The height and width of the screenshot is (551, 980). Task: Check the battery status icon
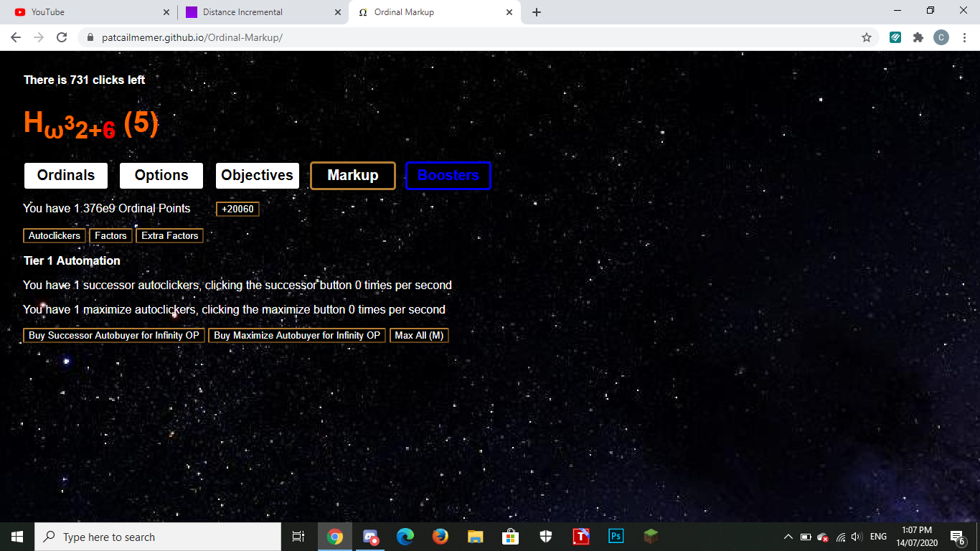point(805,537)
